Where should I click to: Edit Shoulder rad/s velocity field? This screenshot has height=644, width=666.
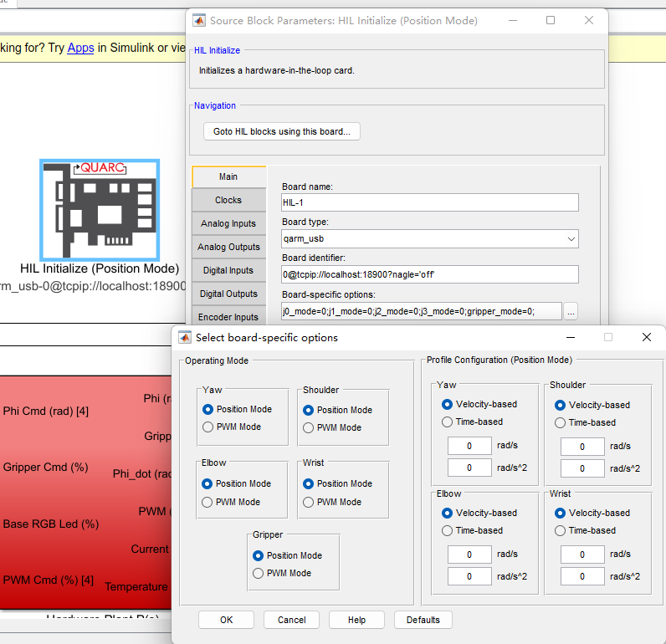pos(582,447)
